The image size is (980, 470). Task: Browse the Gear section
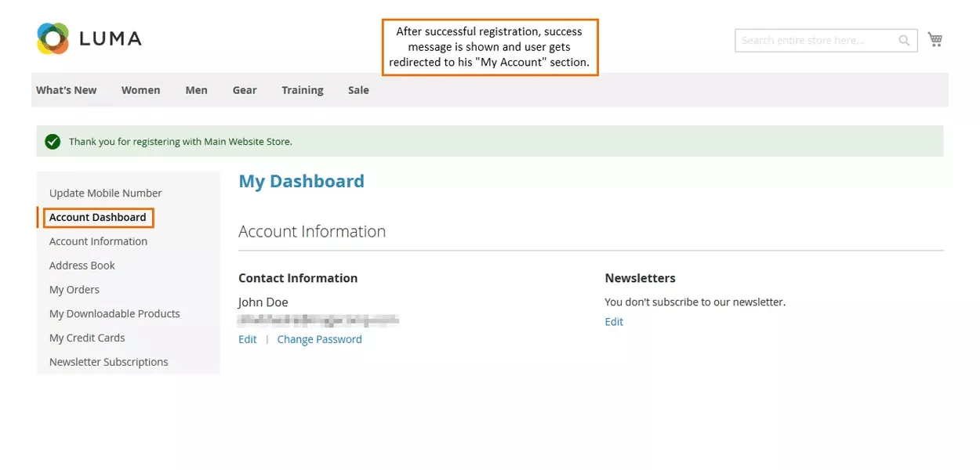coord(244,89)
